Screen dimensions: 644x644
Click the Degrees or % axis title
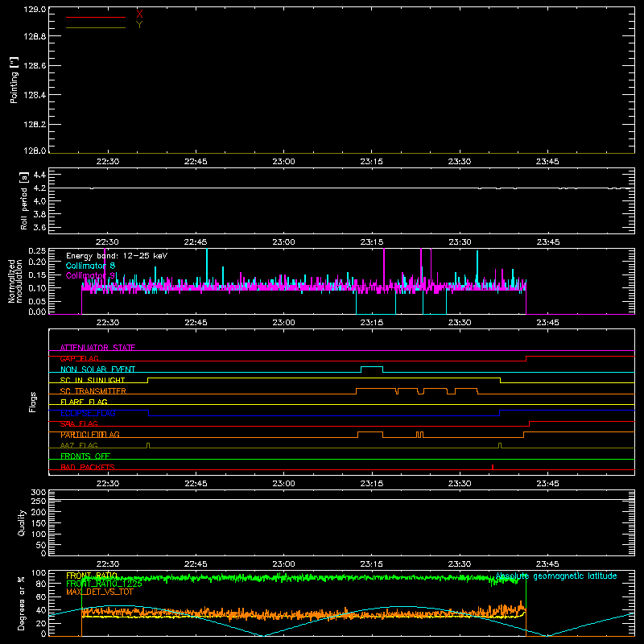click(22, 603)
